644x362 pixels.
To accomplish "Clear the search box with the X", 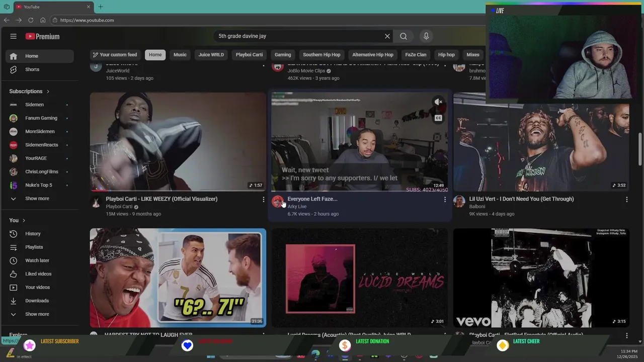I will (x=387, y=36).
